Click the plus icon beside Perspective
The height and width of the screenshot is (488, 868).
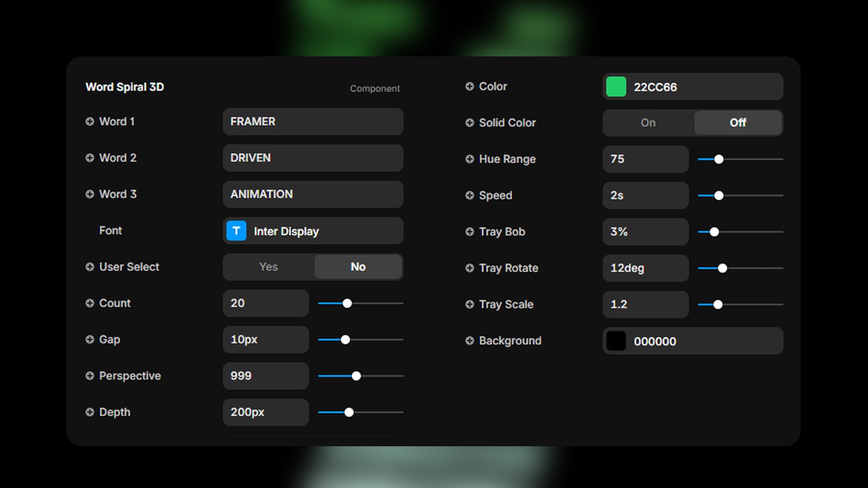pos(90,376)
